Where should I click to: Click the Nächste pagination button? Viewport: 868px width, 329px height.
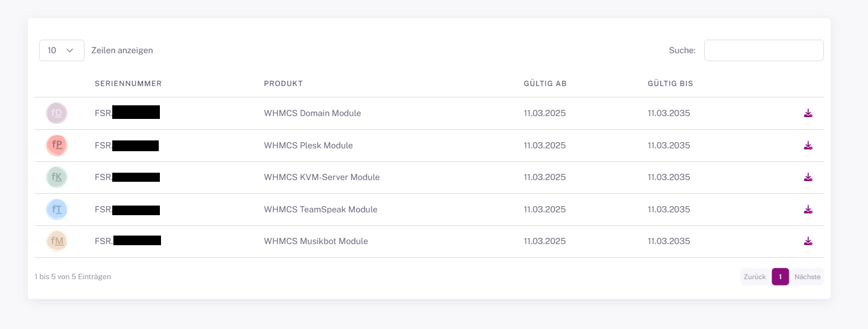point(807,277)
